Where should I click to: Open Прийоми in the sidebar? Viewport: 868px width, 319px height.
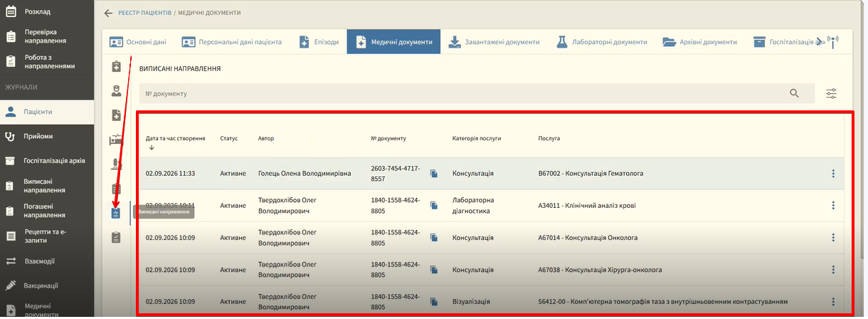point(47,136)
